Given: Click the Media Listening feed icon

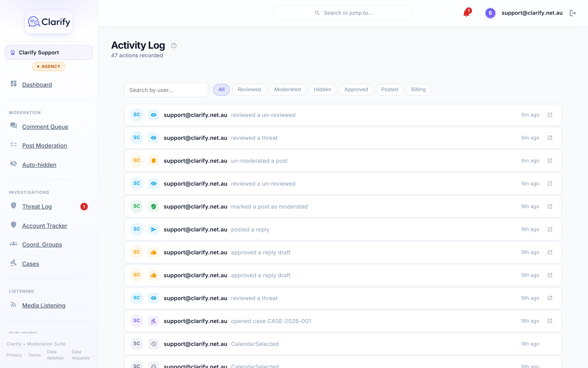Looking at the screenshot, I should [14, 304].
